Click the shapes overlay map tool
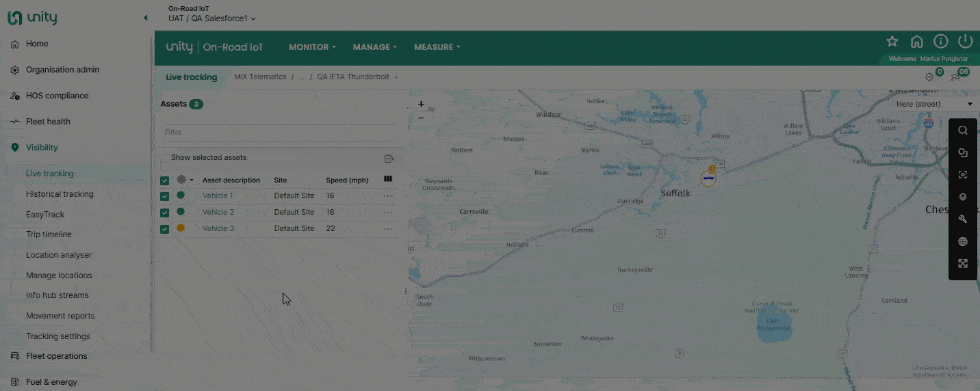This screenshot has width=980, height=391. (x=963, y=153)
